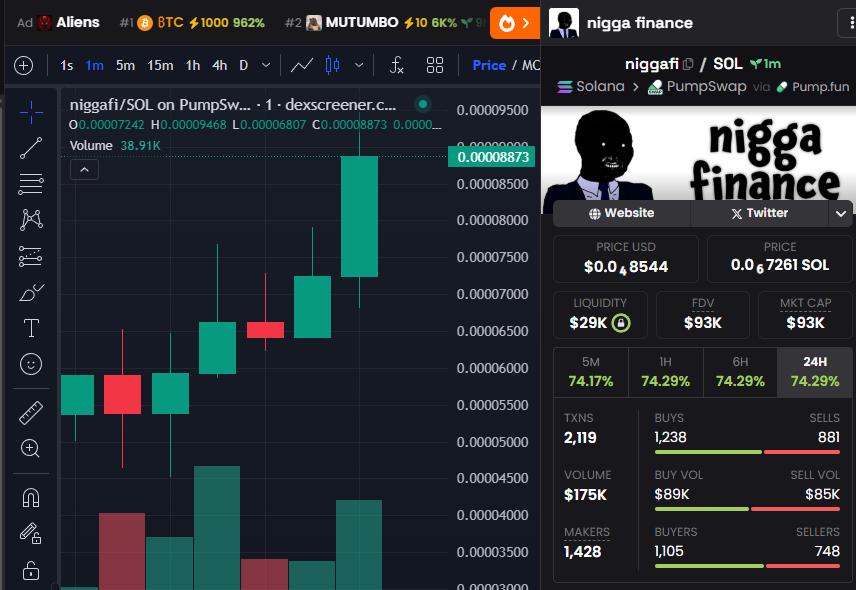Open the chart layout grid selector

coord(435,65)
